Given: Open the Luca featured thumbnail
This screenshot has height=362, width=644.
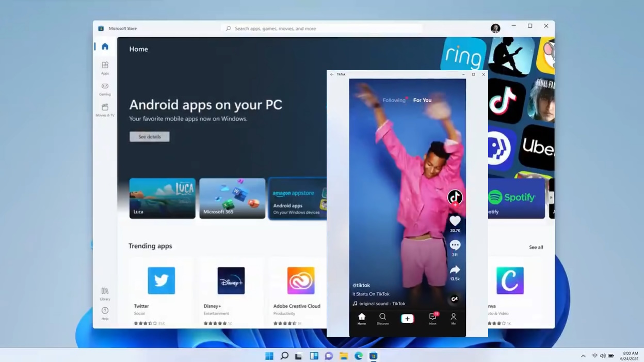Looking at the screenshot, I should point(162,198).
